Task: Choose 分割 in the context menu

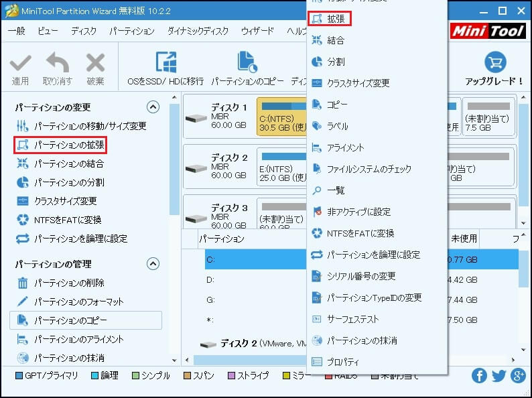Action: pos(377,62)
